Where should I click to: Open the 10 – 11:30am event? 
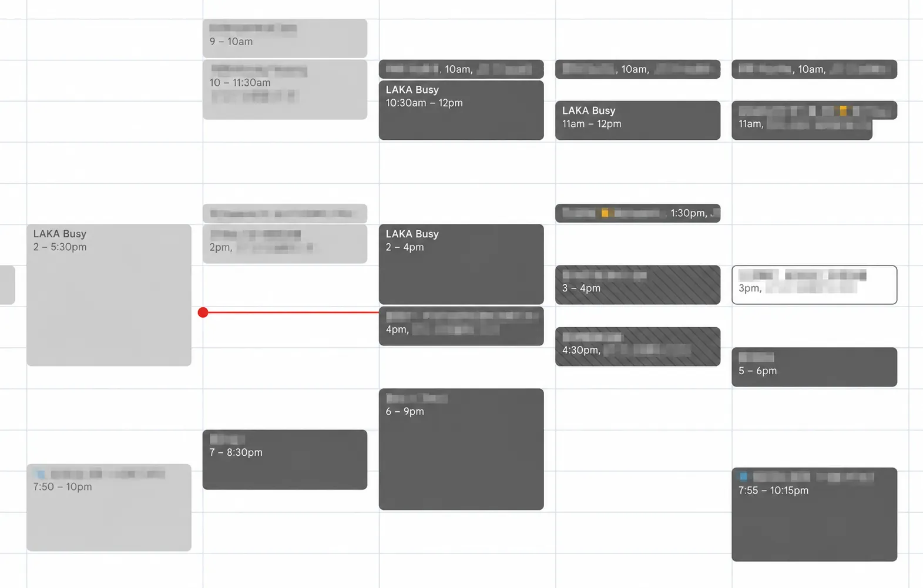click(285, 90)
